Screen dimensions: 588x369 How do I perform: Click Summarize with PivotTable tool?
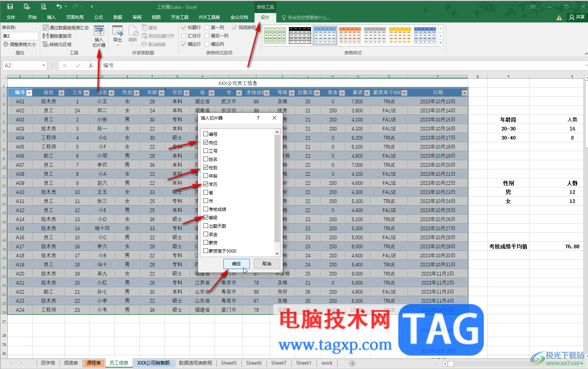[66, 28]
